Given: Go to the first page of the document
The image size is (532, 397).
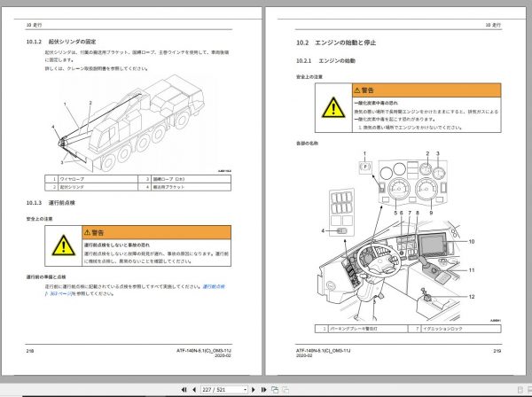Looking at the screenshot, I should pos(184,390).
